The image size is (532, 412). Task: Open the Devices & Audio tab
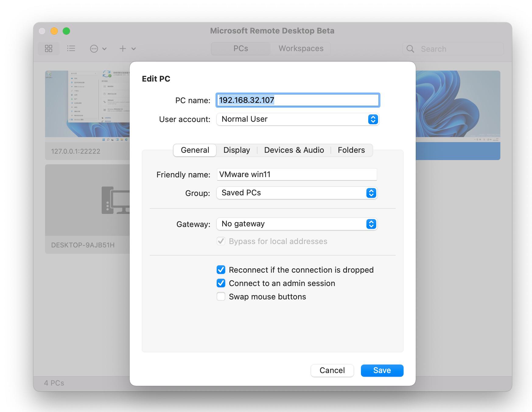pos(294,150)
